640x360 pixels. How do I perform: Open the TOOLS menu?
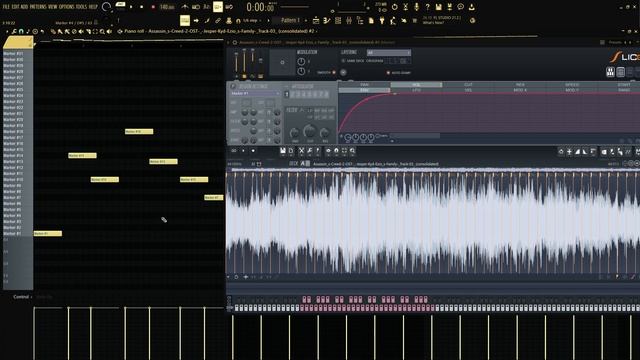(x=81, y=7)
